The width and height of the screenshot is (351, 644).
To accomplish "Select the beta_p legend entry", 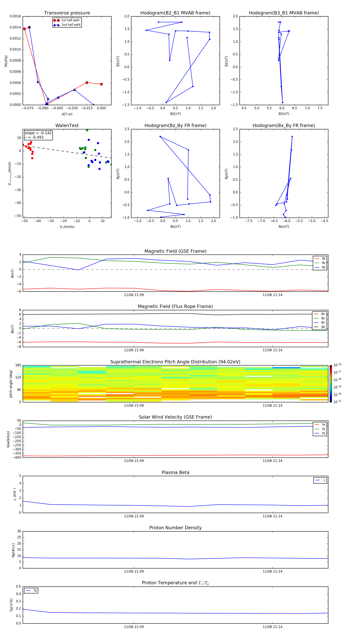I will pos(320,480).
